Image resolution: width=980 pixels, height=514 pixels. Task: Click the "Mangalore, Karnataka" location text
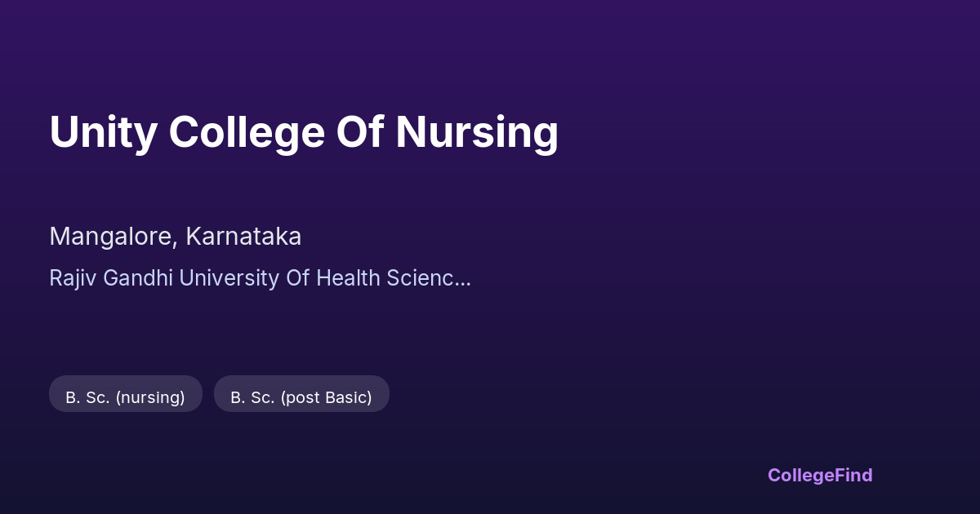click(176, 237)
